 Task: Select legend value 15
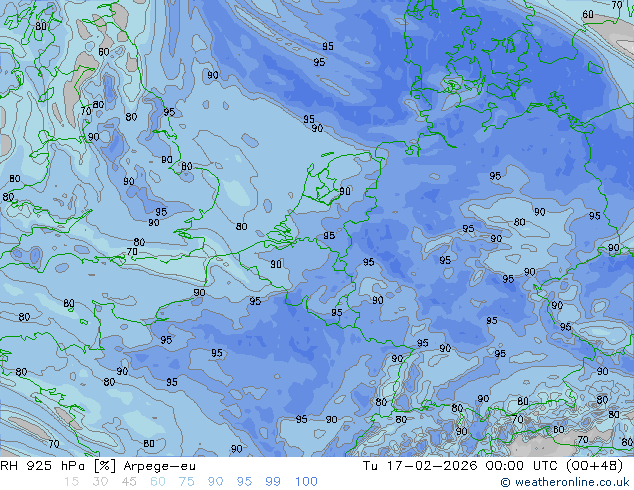pos(71,482)
